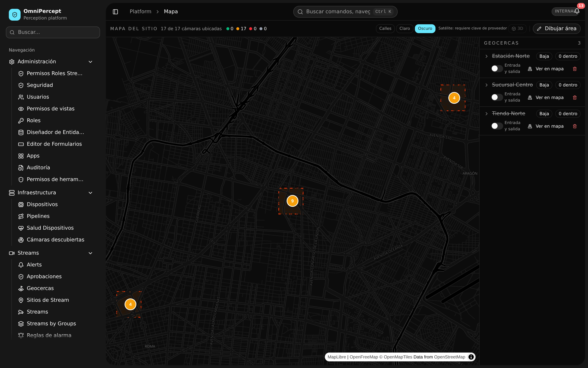Click Ver en mapa for Tienda Norte
This screenshot has height=368, width=588.
[x=546, y=126]
